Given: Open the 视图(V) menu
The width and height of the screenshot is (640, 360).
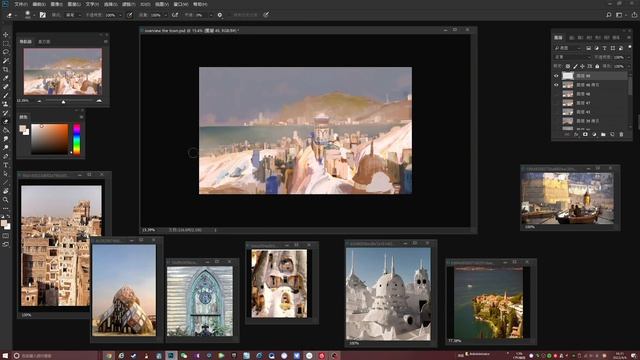Looking at the screenshot, I should pos(162,4).
